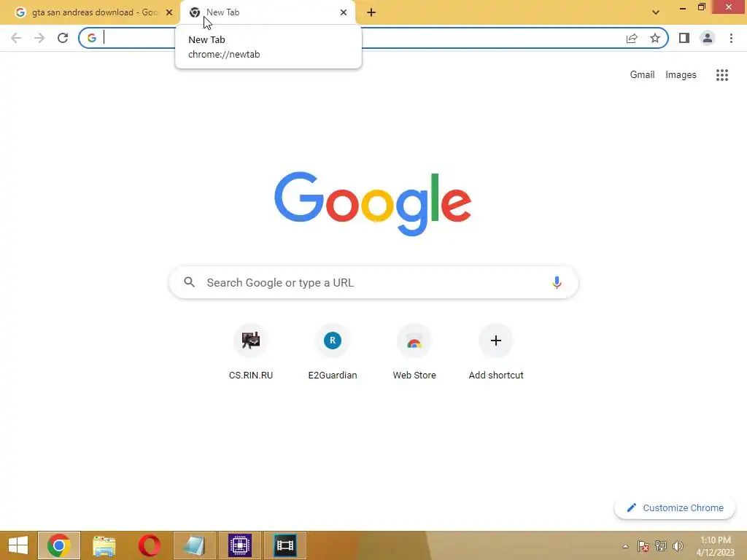Open Chrome side panel

684,38
